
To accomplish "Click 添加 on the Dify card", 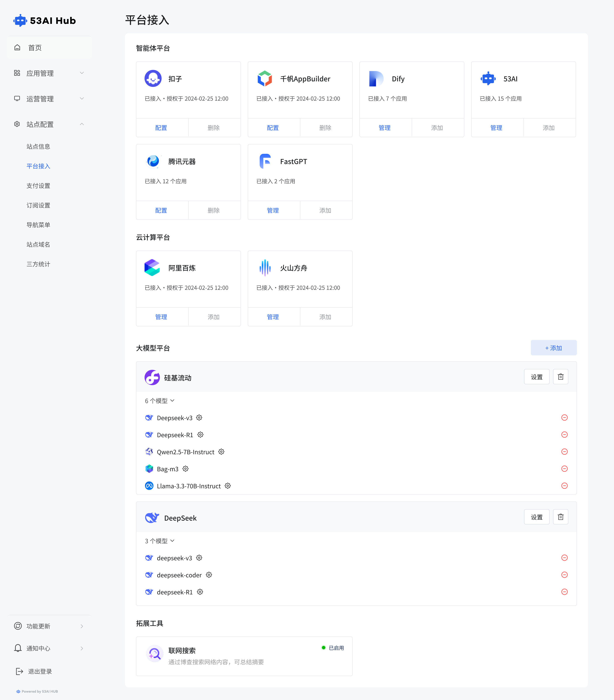I will coord(437,128).
